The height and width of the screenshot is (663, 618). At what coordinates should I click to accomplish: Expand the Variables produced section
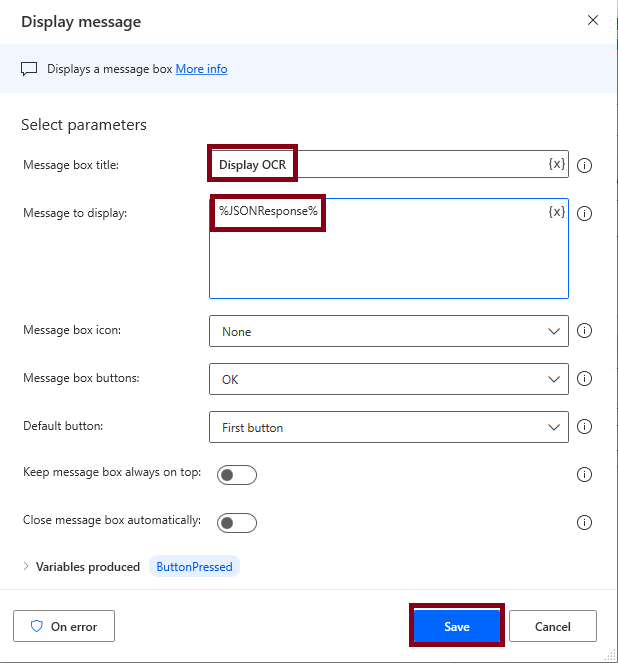(27, 567)
